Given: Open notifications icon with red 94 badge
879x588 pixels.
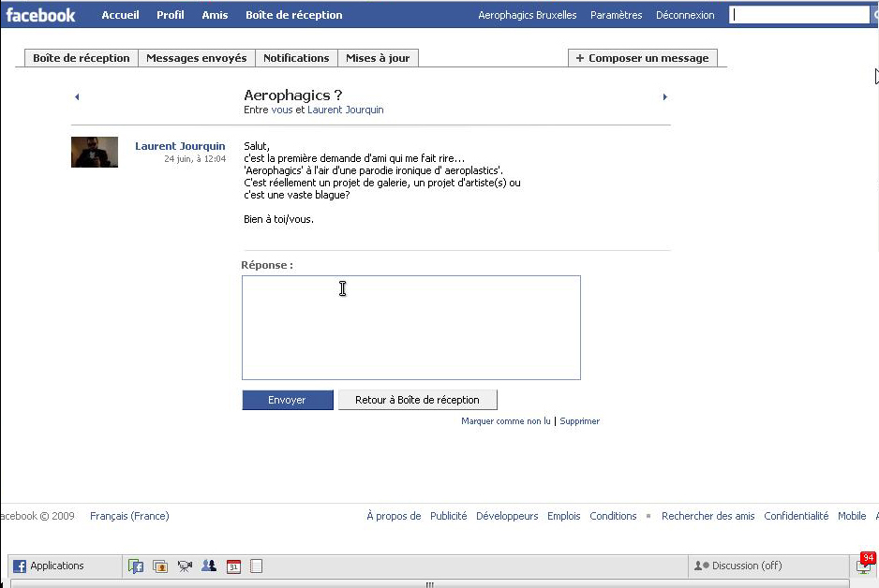Looking at the screenshot, I should tap(865, 565).
